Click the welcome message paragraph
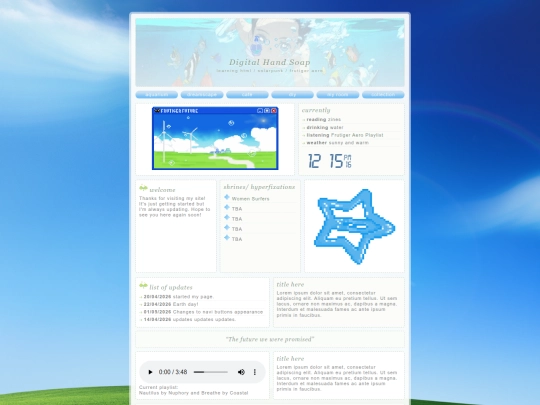This screenshot has height=405, width=540. point(174,207)
